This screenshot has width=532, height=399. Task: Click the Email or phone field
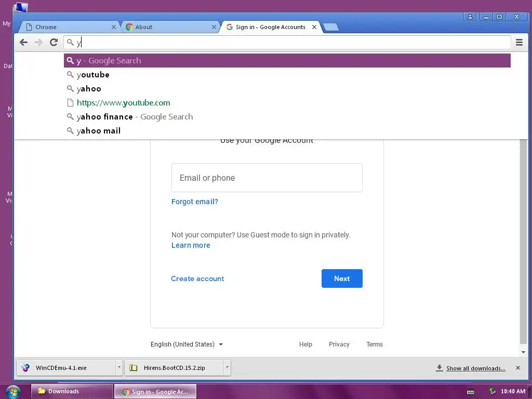(x=267, y=178)
